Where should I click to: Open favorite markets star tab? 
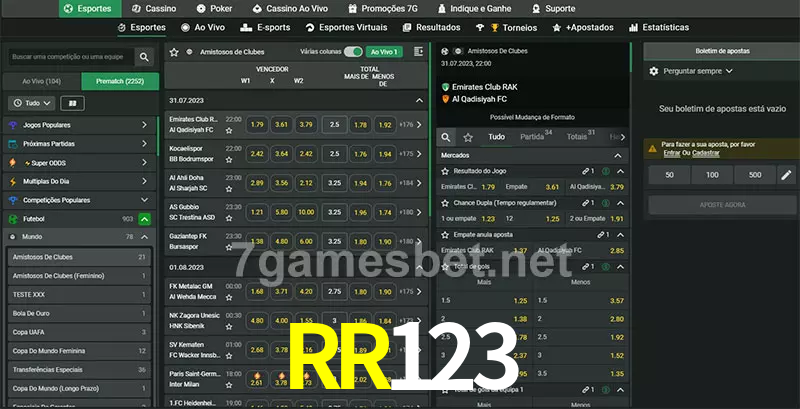click(x=468, y=137)
